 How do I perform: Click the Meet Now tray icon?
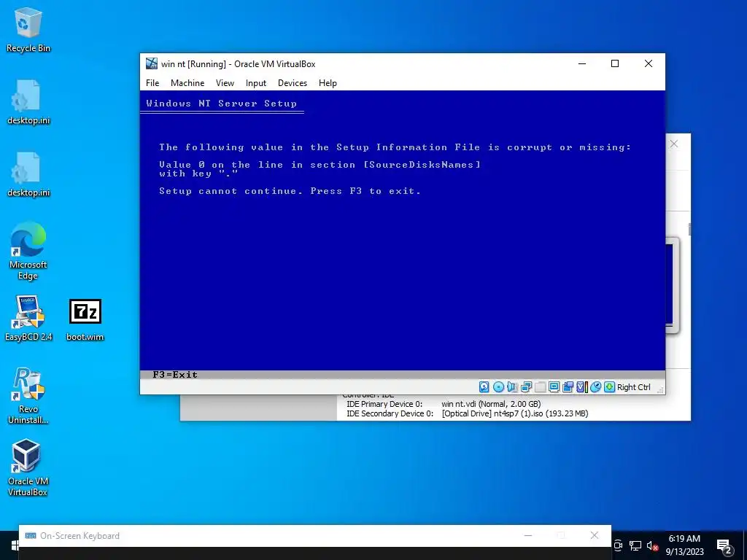(618, 545)
